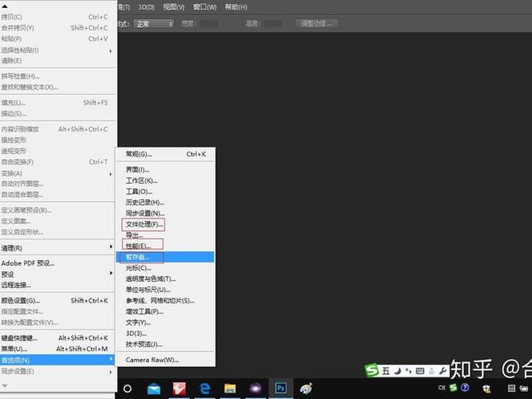Open the 窗口(W) menu
532x399 pixels.
(205, 7)
